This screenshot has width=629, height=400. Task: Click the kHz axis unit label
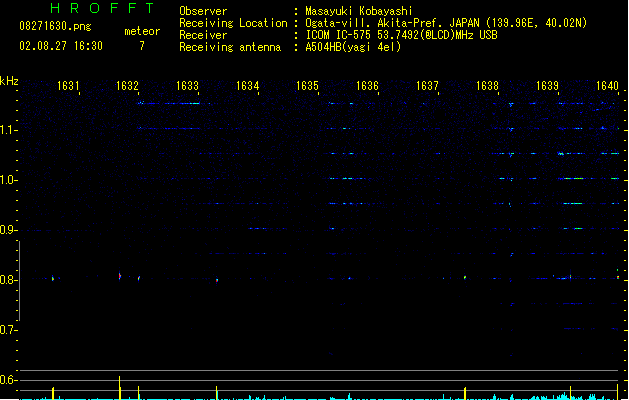click(9, 81)
